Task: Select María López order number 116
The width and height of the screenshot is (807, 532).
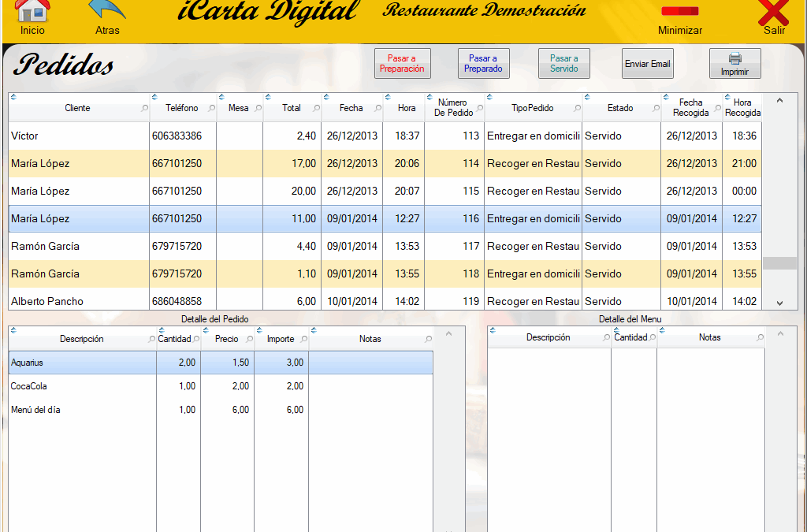Action: [385, 218]
